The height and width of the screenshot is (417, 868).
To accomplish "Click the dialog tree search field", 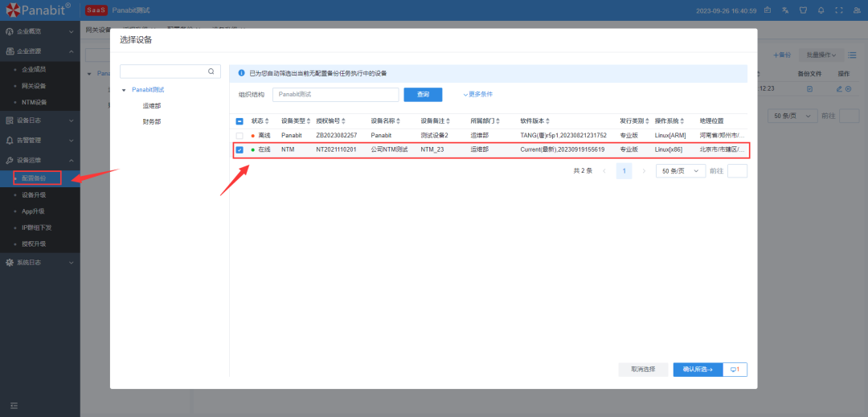I will click(x=170, y=72).
